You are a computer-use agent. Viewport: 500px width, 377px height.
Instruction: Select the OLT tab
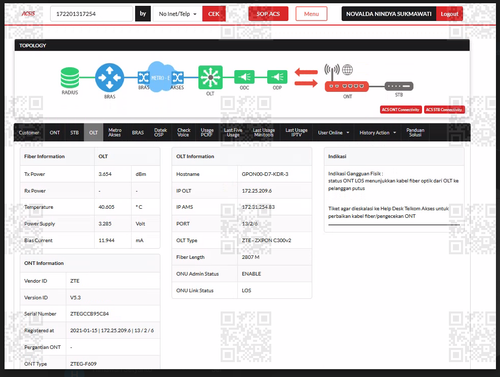pos(93,133)
